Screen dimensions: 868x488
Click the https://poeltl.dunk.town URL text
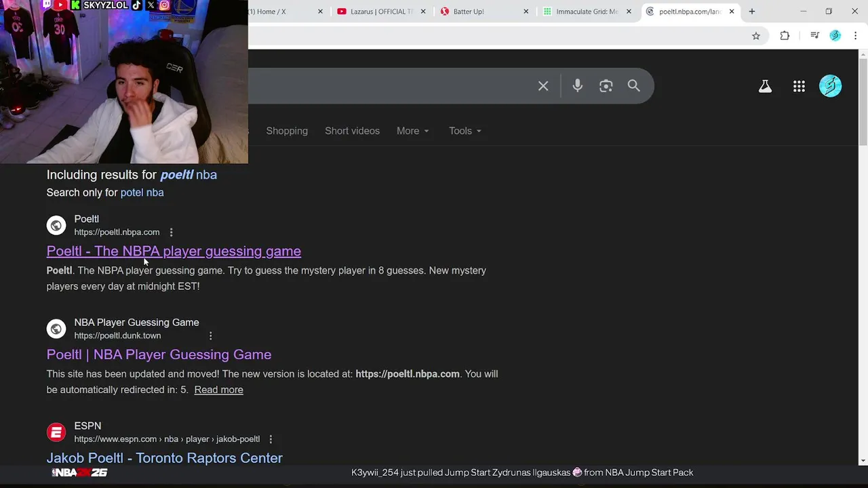pyautogui.click(x=117, y=335)
